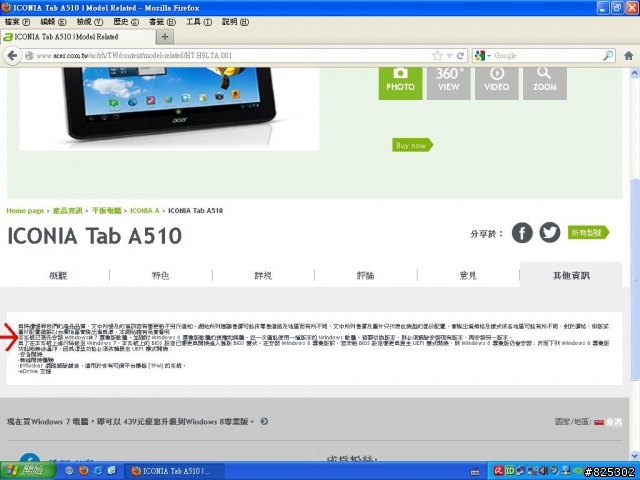Screen dimensions: 640x480
Task: Play the product VIDEO button
Action: point(497,83)
